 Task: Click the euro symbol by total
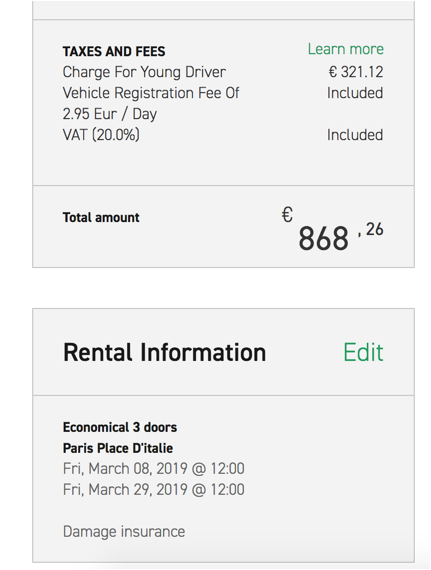pos(287,214)
